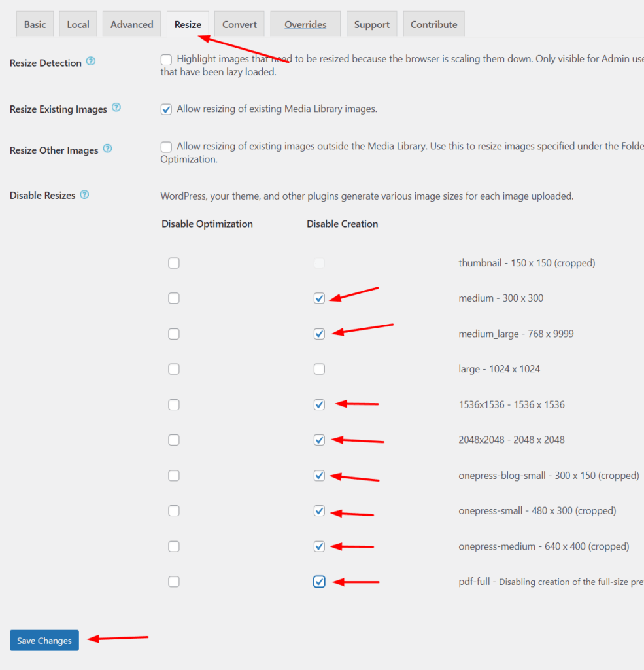
Task: Uncheck Disable Creation for onepress-small 480 x 300
Action: pos(319,511)
